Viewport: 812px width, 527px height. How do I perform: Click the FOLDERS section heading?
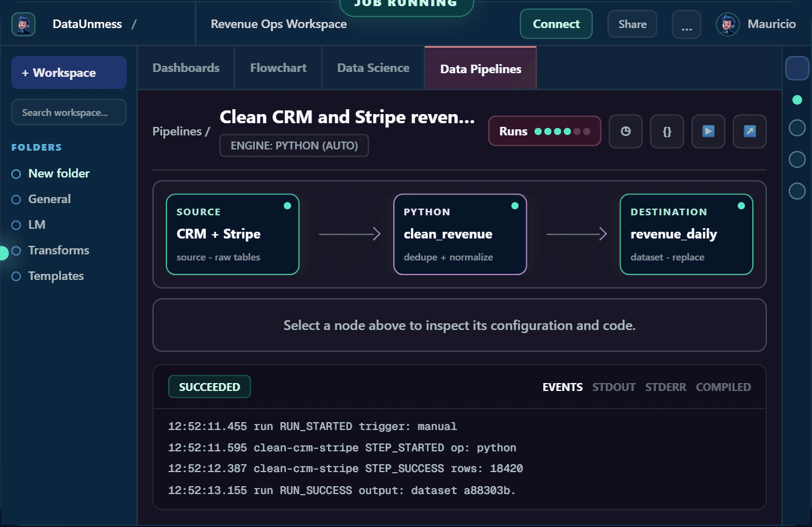click(37, 148)
